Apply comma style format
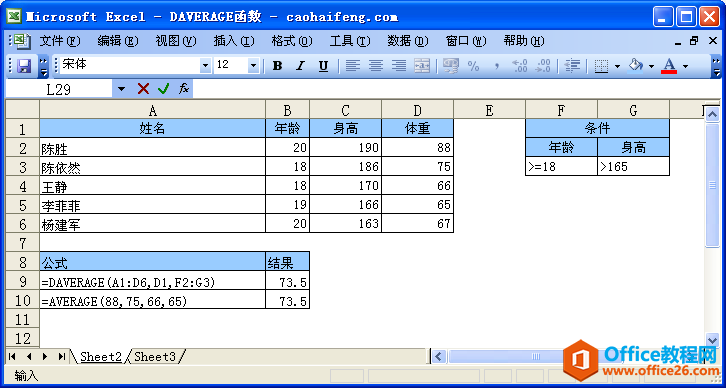This screenshot has width=726, height=388. 496,66
